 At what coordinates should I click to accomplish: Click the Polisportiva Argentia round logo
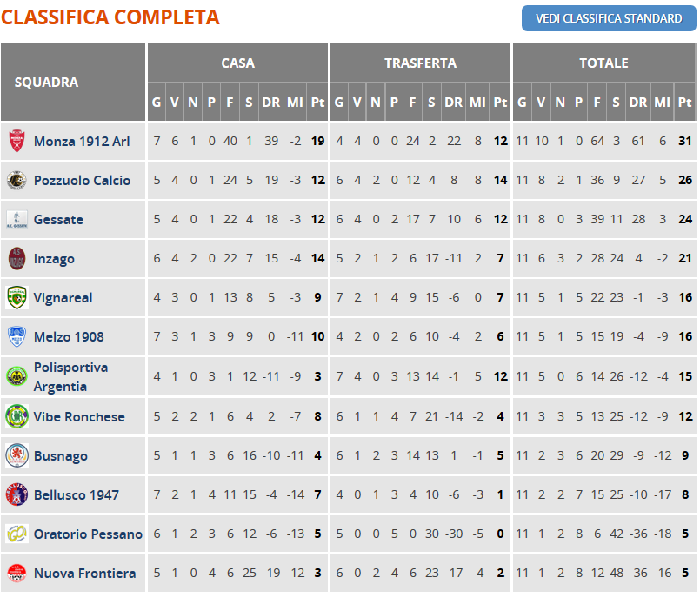coord(17,376)
